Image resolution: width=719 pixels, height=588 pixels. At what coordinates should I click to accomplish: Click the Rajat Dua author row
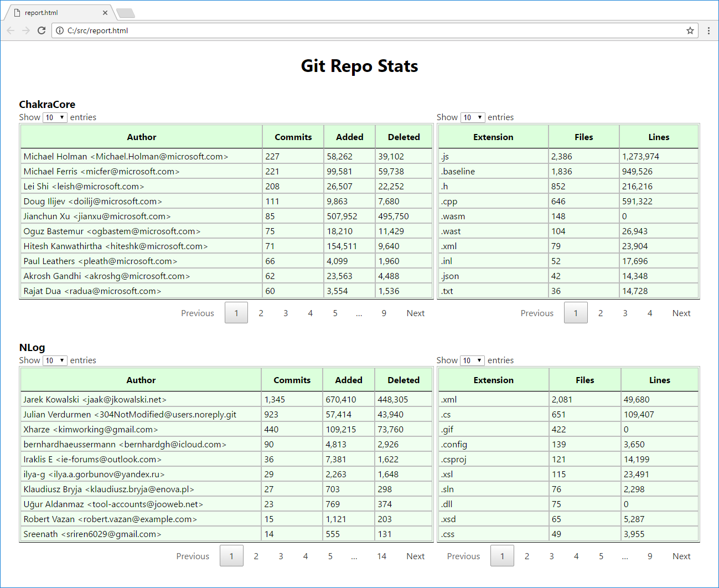[226, 291]
